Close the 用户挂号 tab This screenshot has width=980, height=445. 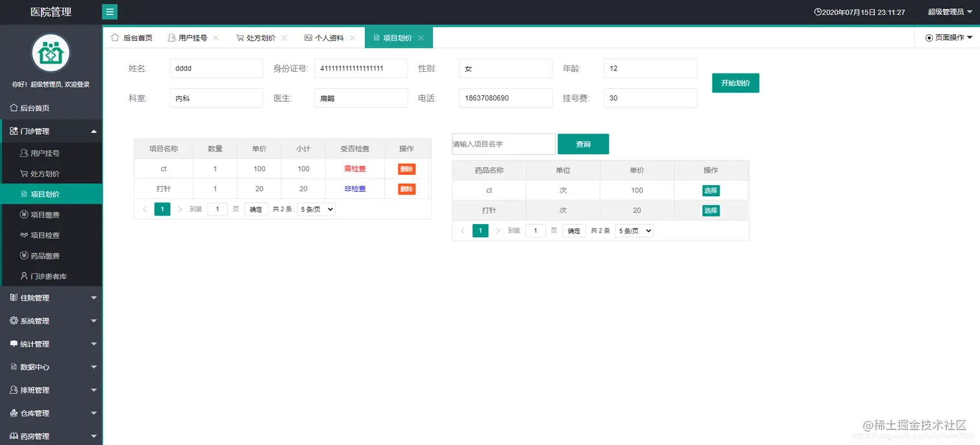[x=216, y=38]
